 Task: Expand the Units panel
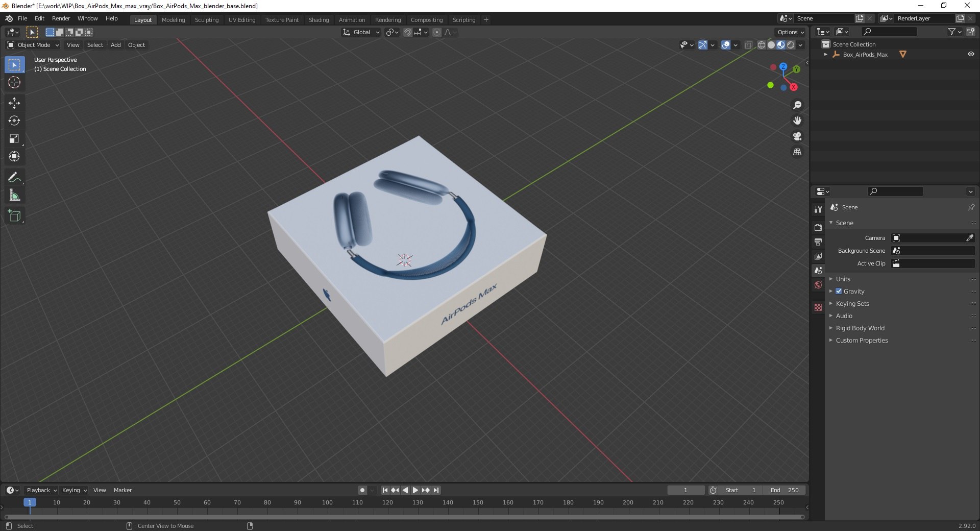(843, 279)
